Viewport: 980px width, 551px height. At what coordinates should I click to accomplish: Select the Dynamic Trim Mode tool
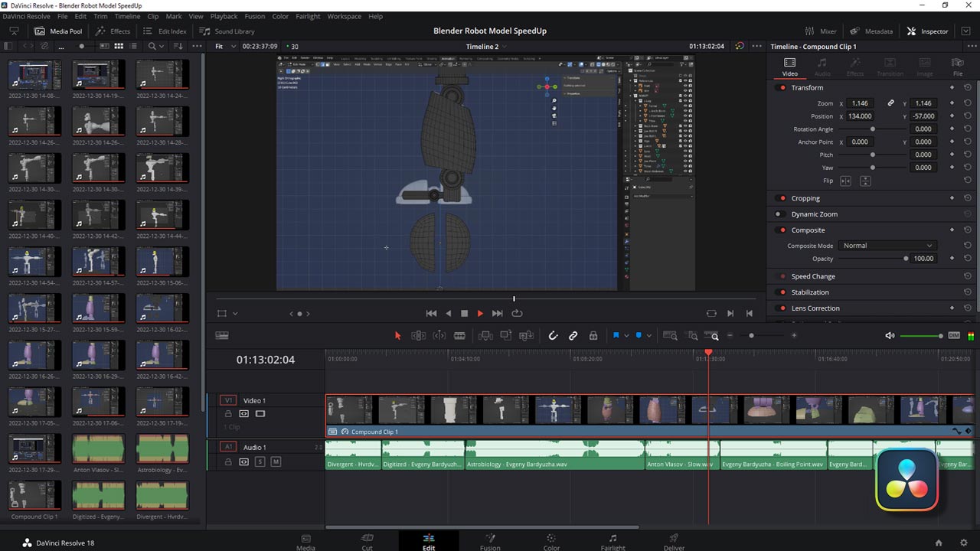tap(439, 335)
